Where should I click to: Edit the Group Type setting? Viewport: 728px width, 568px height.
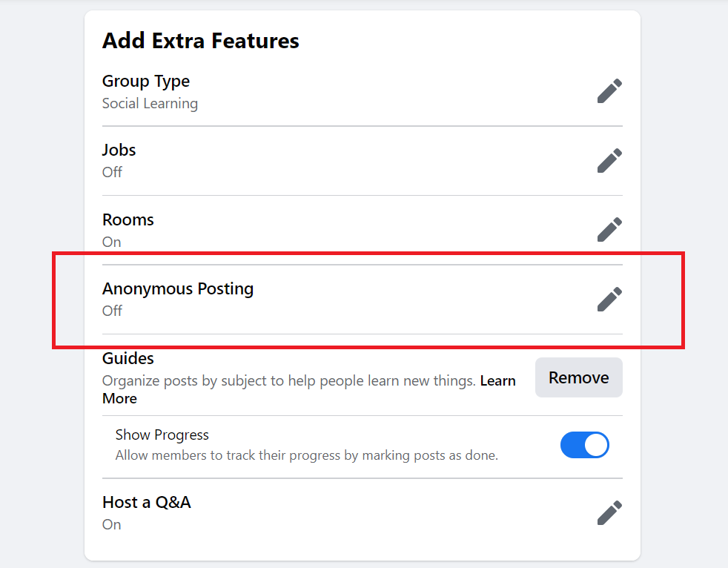[x=609, y=91]
